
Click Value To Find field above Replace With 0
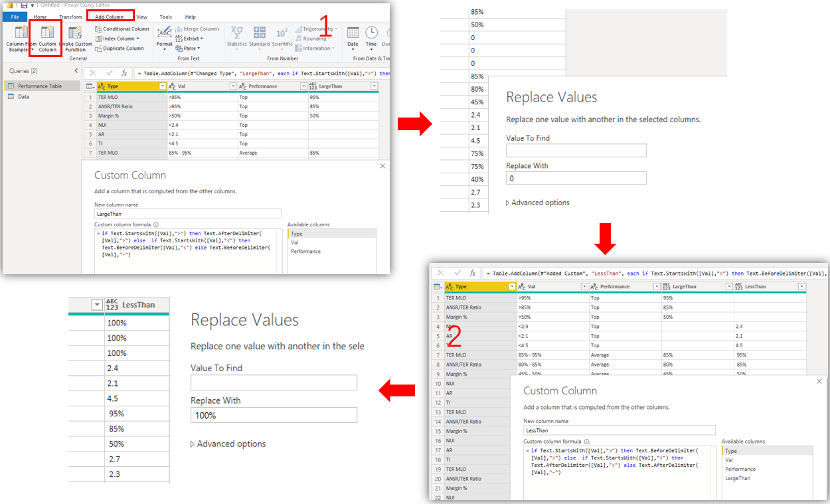click(576, 151)
